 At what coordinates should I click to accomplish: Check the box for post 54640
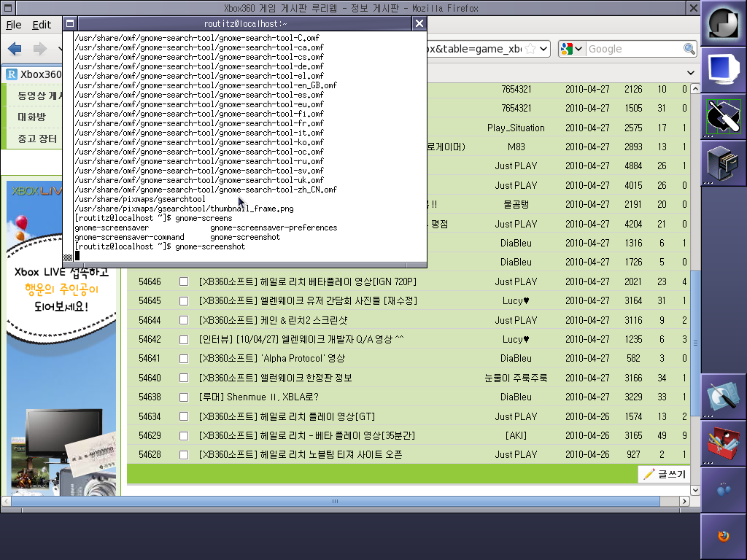coord(183,378)
